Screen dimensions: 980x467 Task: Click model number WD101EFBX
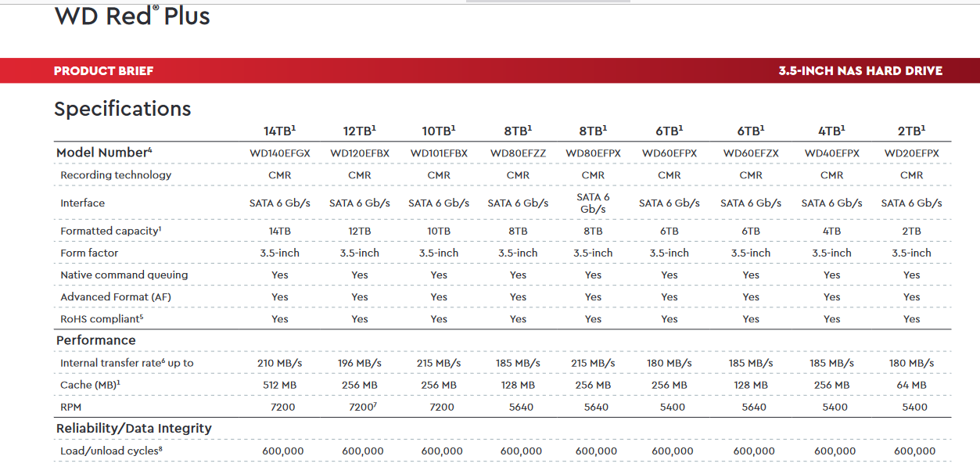pos(439,153)
